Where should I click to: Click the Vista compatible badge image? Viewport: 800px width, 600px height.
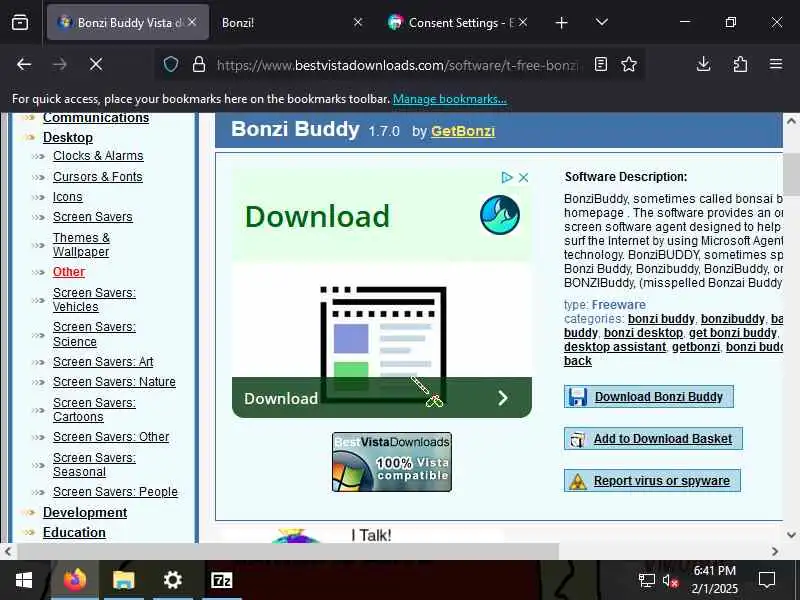(x=392, y=462)
